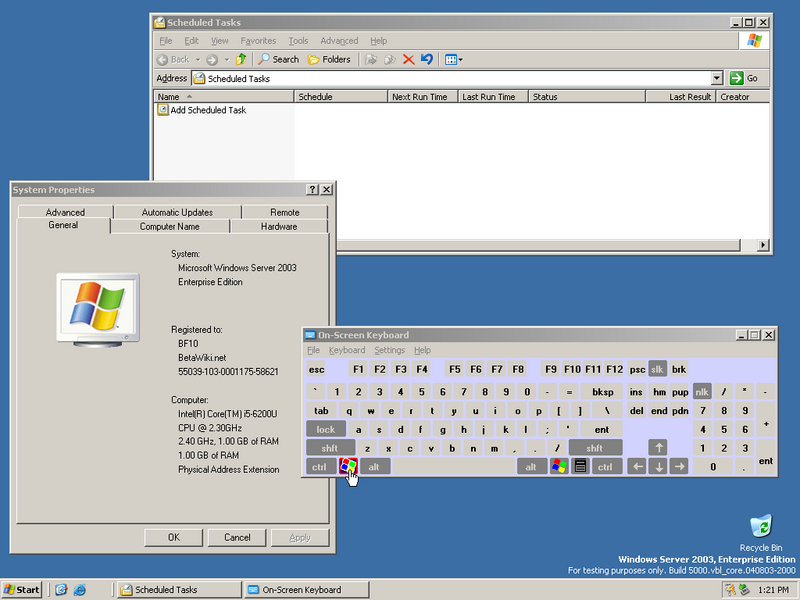Launch Internet Explorer from the Quick Launch bar
Screen dimensions: 800x600
80,589
